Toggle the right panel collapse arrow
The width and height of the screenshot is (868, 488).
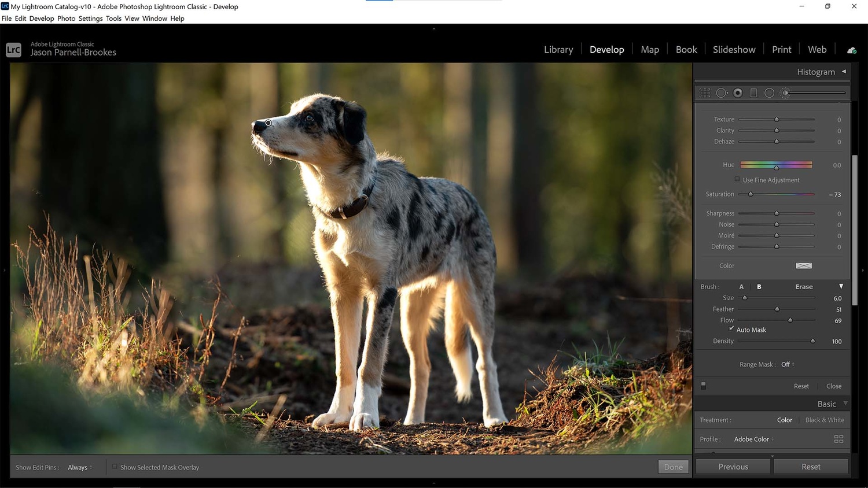click(x=863, y=270)
